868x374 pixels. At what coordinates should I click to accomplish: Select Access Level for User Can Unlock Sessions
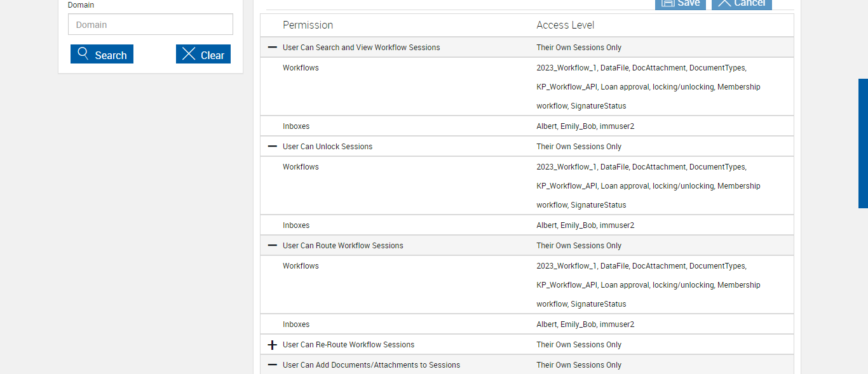(579, 147)
